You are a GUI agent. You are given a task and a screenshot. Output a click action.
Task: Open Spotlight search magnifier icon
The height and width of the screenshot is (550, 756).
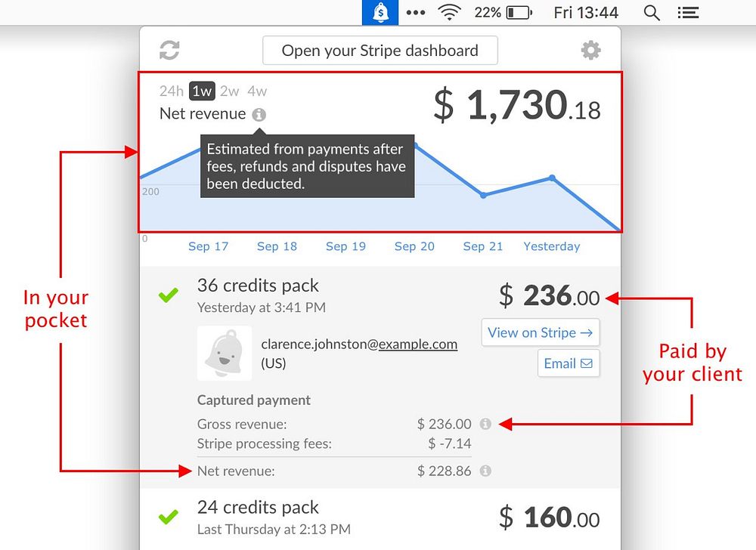point(652,13)
